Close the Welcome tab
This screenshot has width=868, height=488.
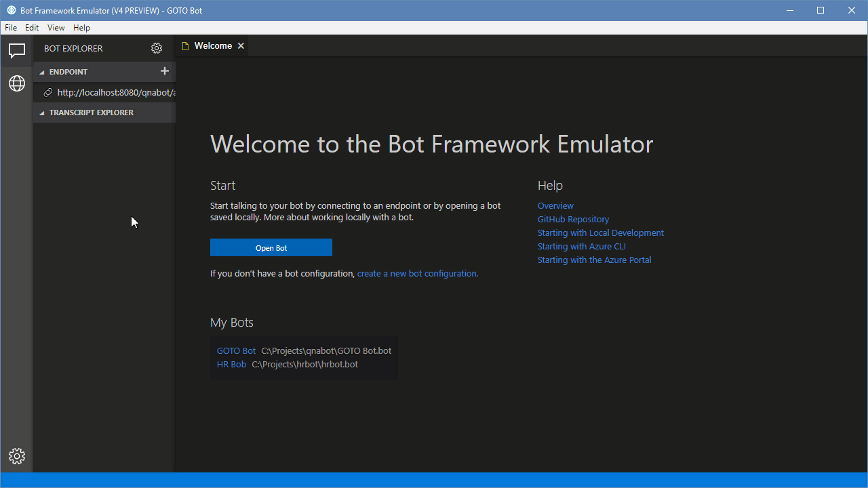241,46
